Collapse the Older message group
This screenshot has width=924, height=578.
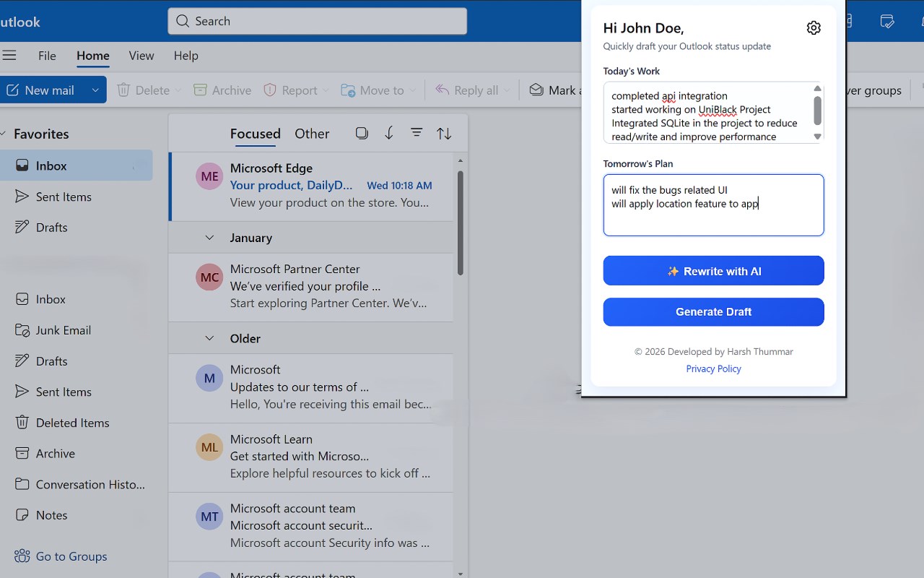(x=209, y=338)
